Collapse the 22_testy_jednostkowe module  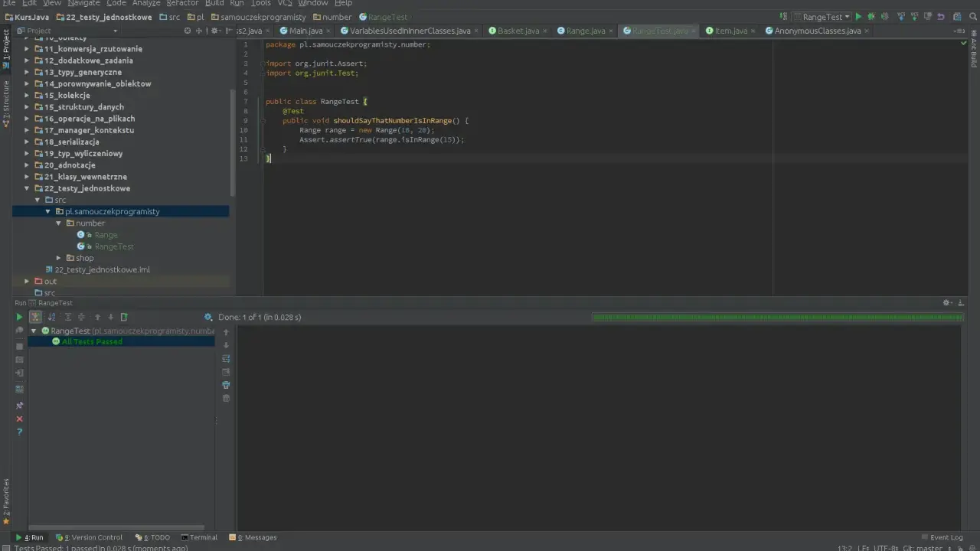click(27, 188)
